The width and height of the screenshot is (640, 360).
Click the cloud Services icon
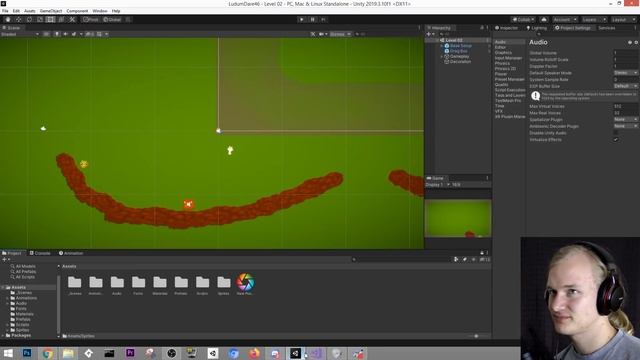(544, 20)
